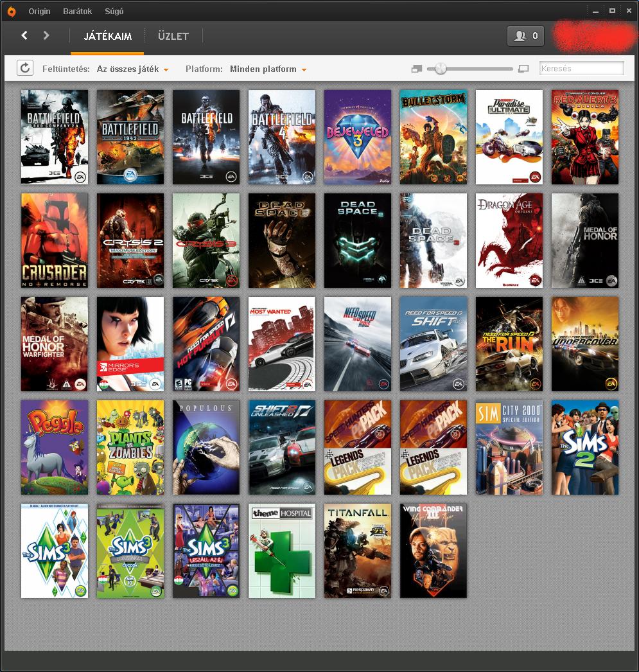Select Need for Speed Shift cover

[433, 344]
